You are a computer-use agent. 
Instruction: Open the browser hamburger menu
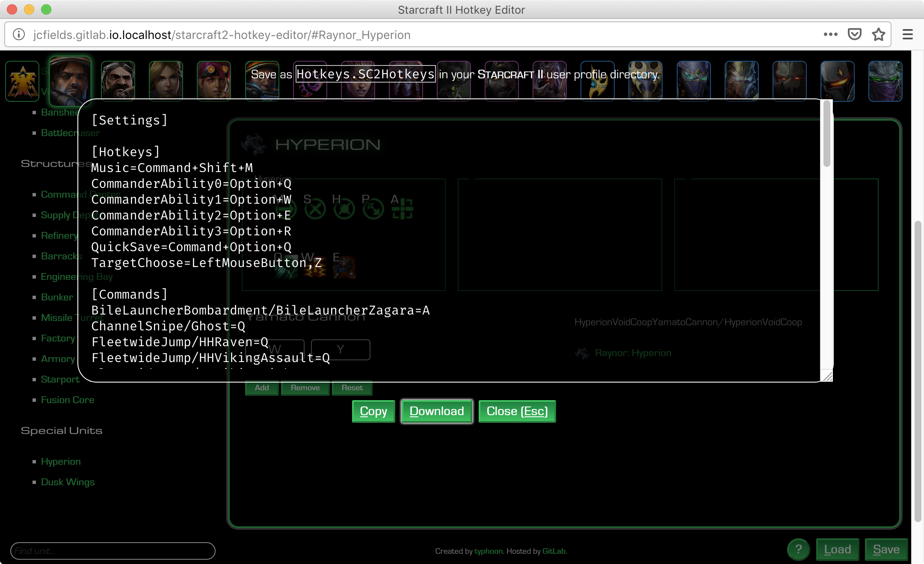pos(908,35)
